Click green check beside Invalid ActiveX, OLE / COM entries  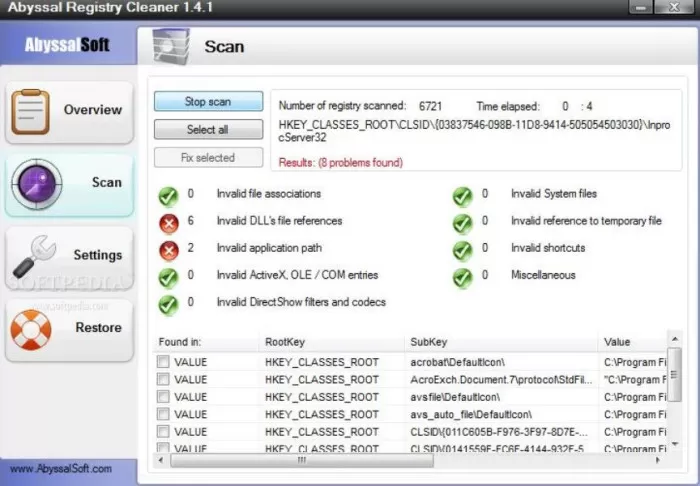(x=168, y=278)
